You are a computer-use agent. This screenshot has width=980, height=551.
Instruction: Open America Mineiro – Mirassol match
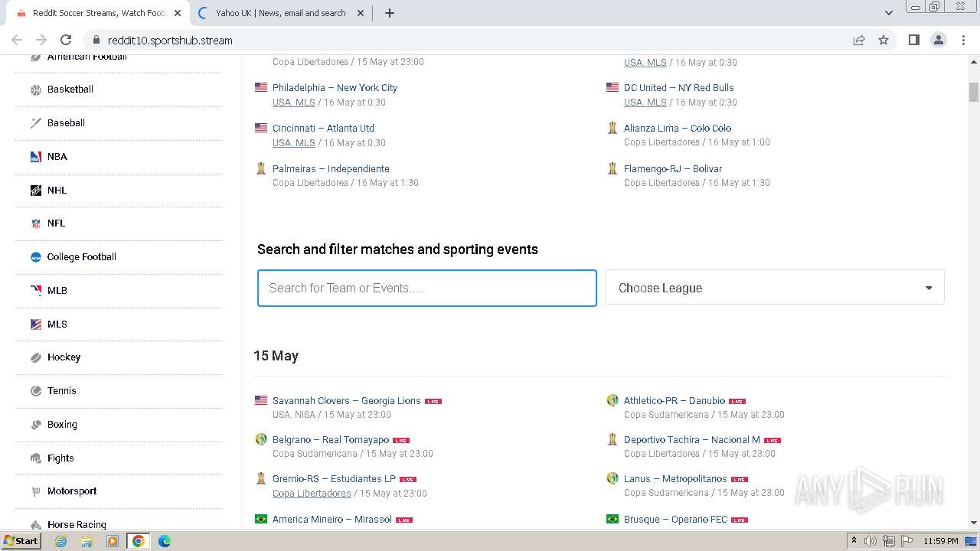pos(332,519)
